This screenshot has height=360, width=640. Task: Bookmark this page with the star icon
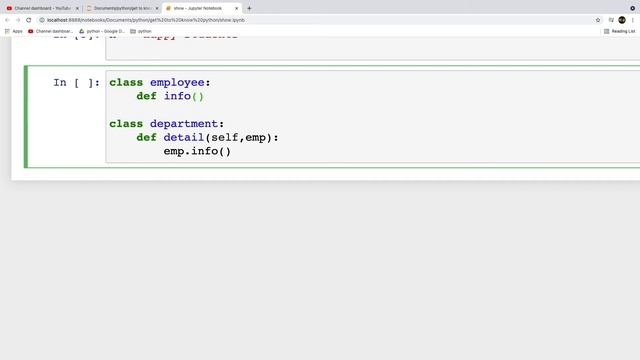click(x=598, y=20)
